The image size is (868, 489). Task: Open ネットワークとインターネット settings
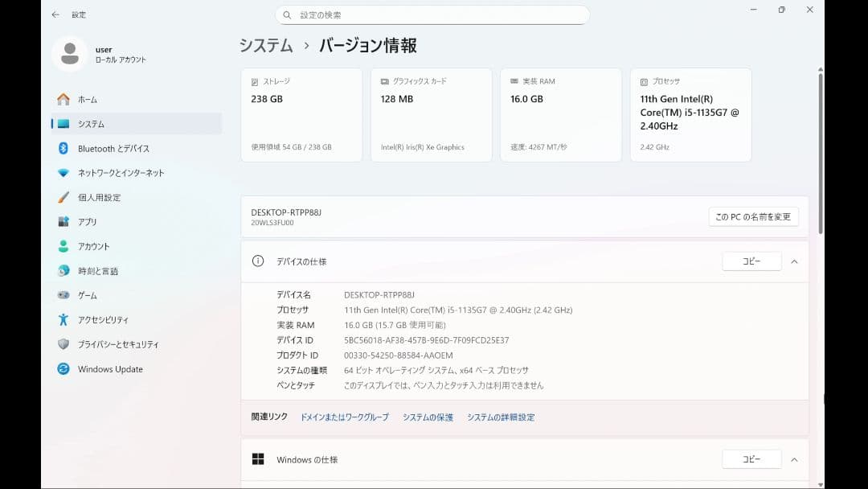click(137, 173)
